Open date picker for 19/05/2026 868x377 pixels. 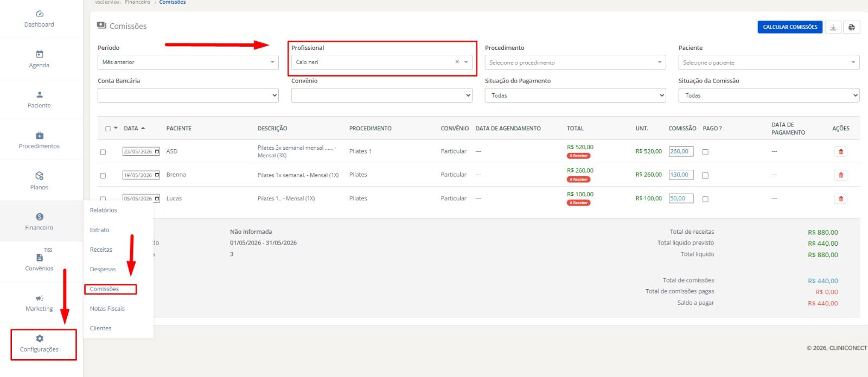coord(157,175)
